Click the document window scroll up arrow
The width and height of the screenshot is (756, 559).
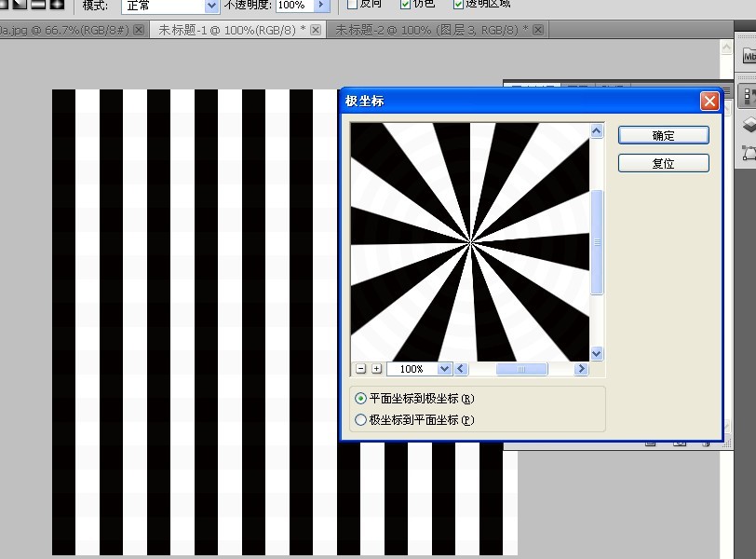click(x=726, y=48)
